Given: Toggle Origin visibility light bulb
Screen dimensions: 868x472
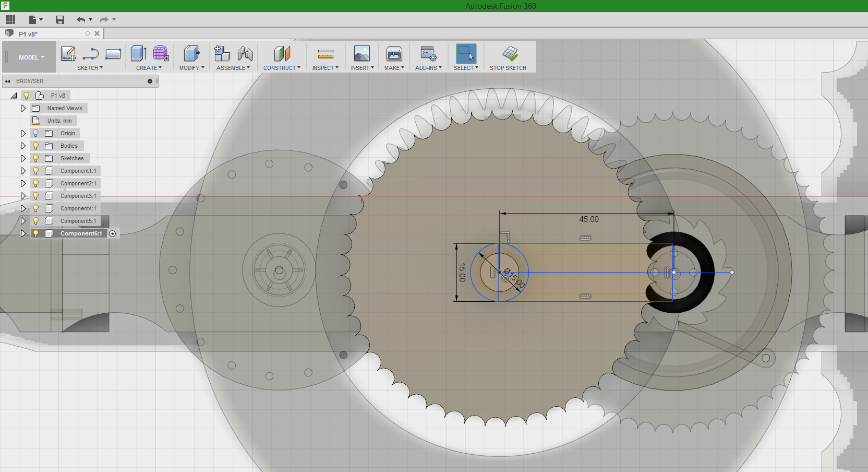Looking at the screenshot, I should [x=35, y=133].
